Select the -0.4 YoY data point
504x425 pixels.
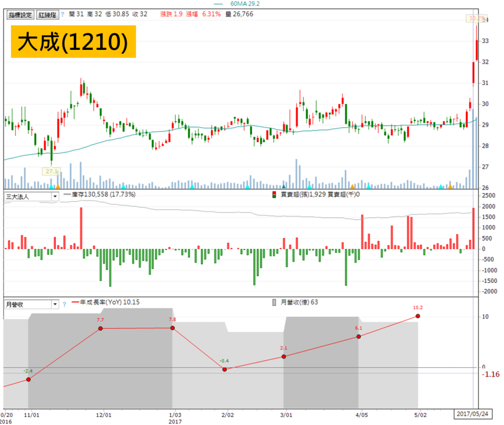(x=224, y=370)
